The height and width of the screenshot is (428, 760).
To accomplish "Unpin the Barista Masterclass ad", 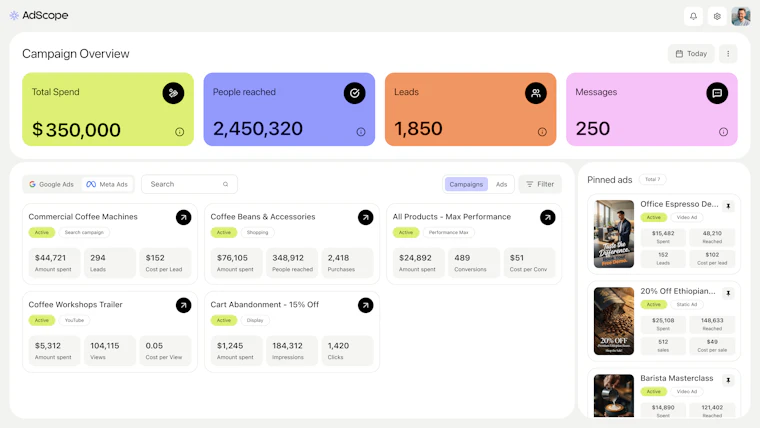I will point(728,380).
